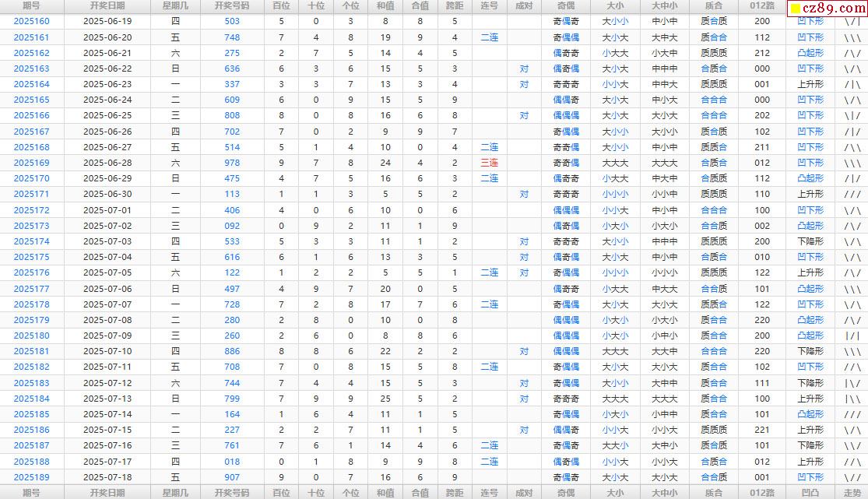Select draw number 113 link
Viewport: 868px width, 499px height.
[232, 194]
